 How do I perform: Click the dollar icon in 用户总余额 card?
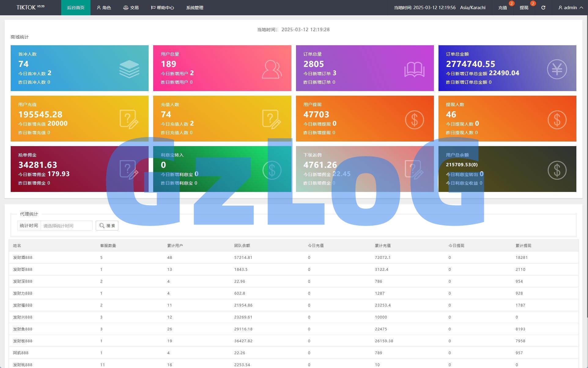click(557, 170)
